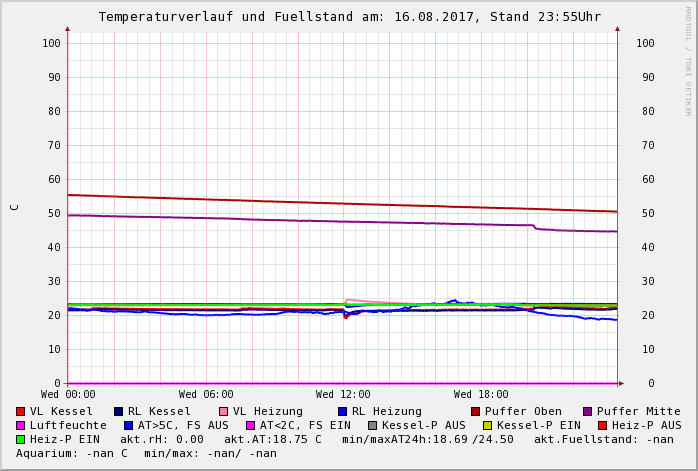This screenshot has width=698, height=471.
Task: Select the red Heiz-P AUS legend swatch
Action: point(602,425)
